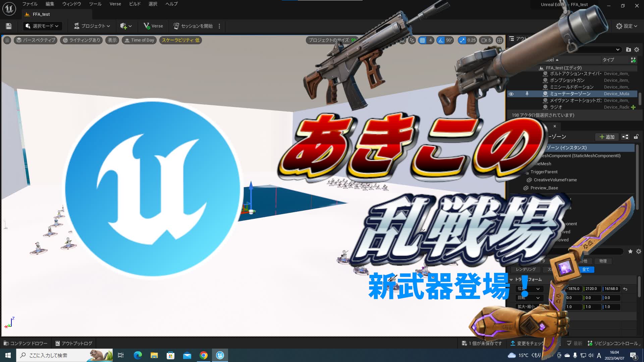This screenshot has width=644, height=362.
Task: Open the コンテンツドロワー
Action: tap(25, 344)
